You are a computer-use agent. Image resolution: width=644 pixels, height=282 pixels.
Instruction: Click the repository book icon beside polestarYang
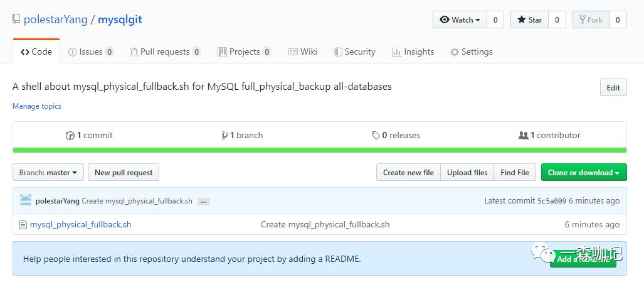click(x=16, y=19)
